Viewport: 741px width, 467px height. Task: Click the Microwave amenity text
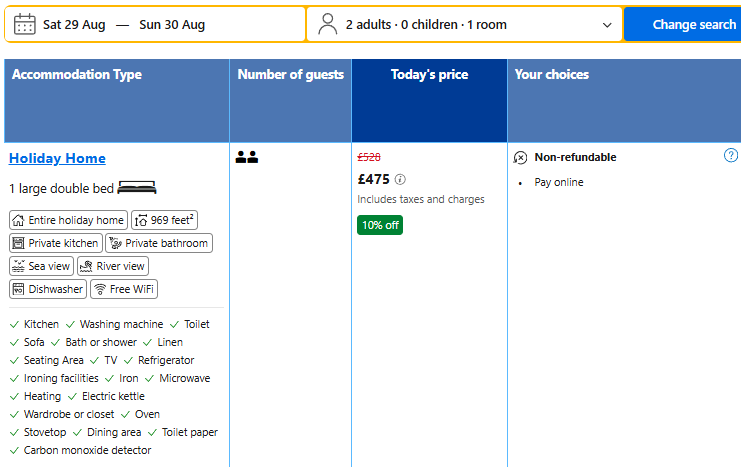(x=185, y=378)
